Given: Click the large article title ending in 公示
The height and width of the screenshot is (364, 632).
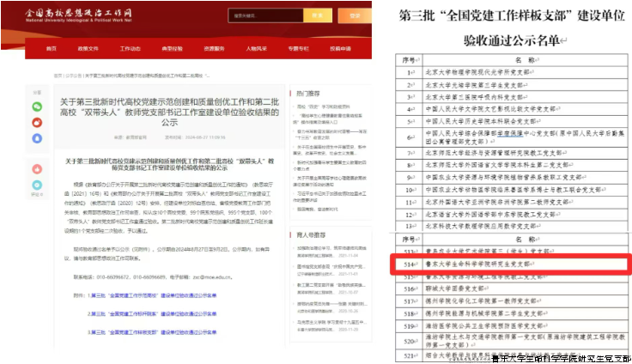Looking at the screenshot, I should point(170,112).
